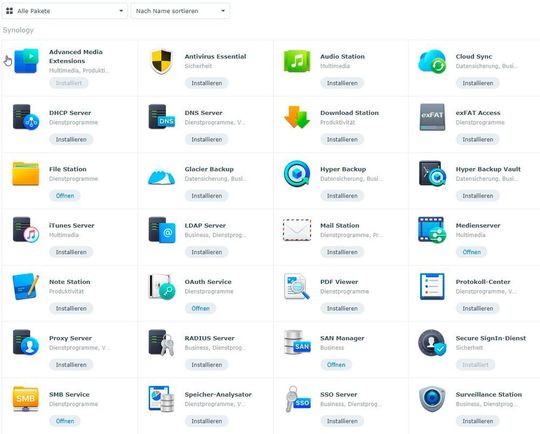Install the Hyper Backup package
Viewport: 540px width, 434px height.
point(342,196)
